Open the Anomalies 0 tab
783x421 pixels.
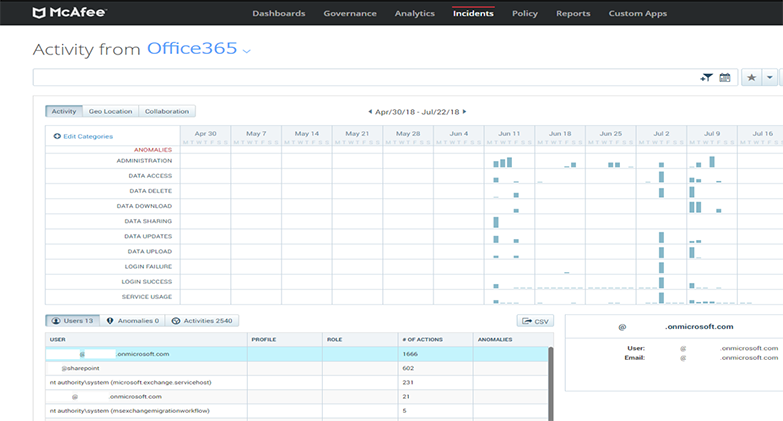coord(133,321)
